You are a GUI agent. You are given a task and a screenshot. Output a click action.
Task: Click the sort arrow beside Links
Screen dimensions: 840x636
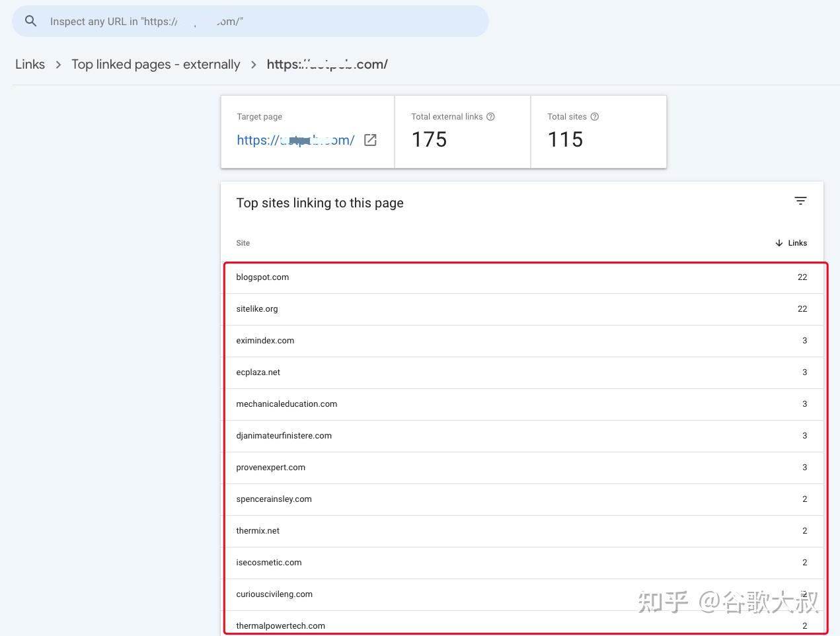pos(779,243)
